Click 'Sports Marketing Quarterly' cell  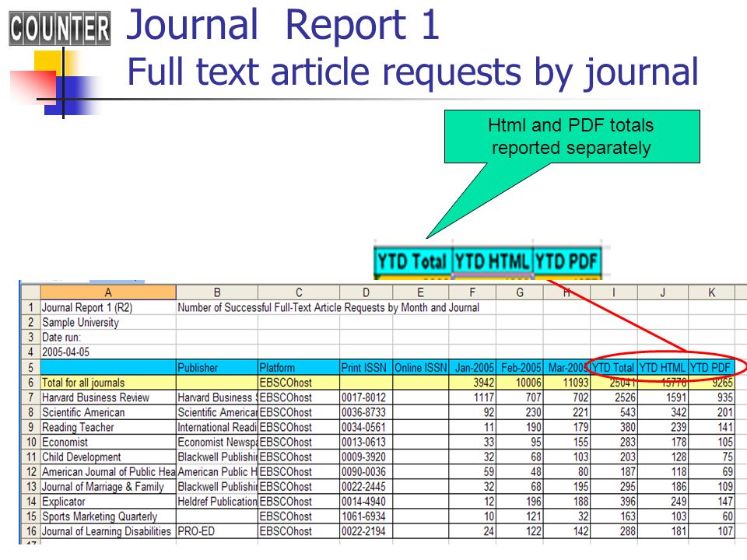108,516
